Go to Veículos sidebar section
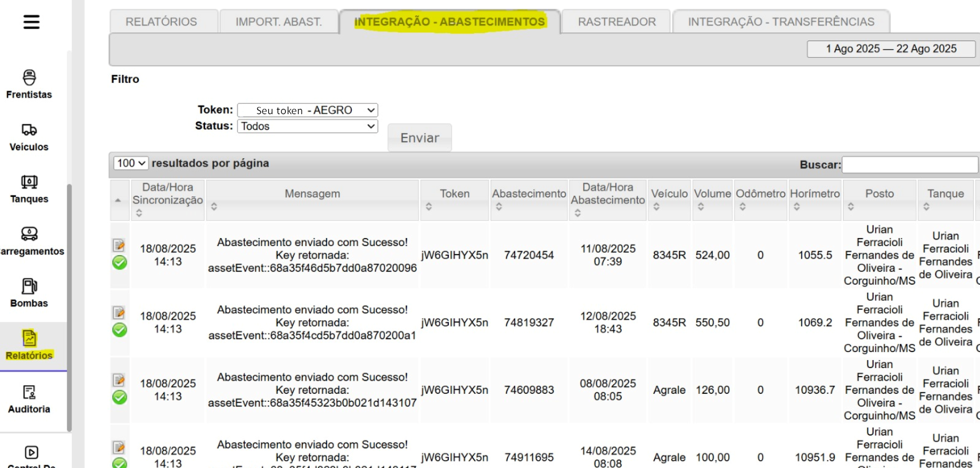The height and width of the screenshot is (468, 980). coord(29,137)
